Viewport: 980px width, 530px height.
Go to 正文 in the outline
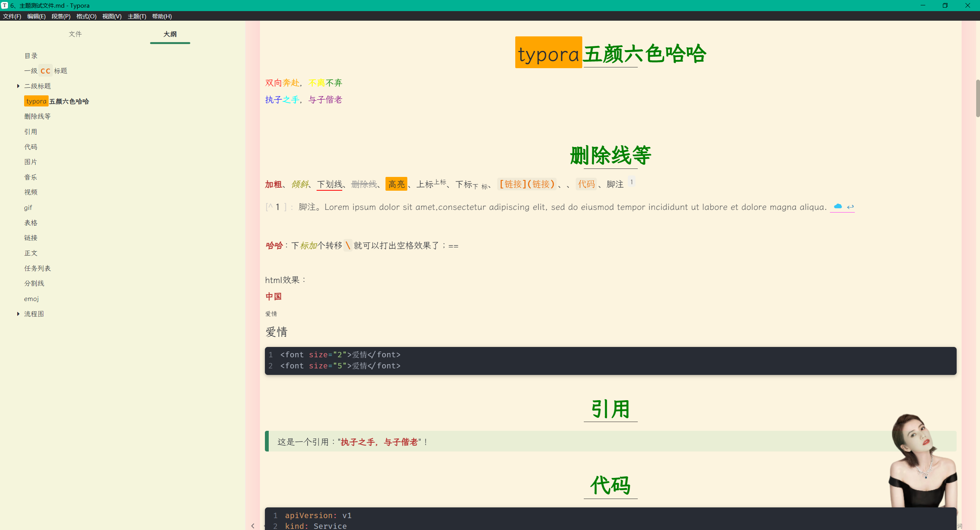[x=31, y=253]
